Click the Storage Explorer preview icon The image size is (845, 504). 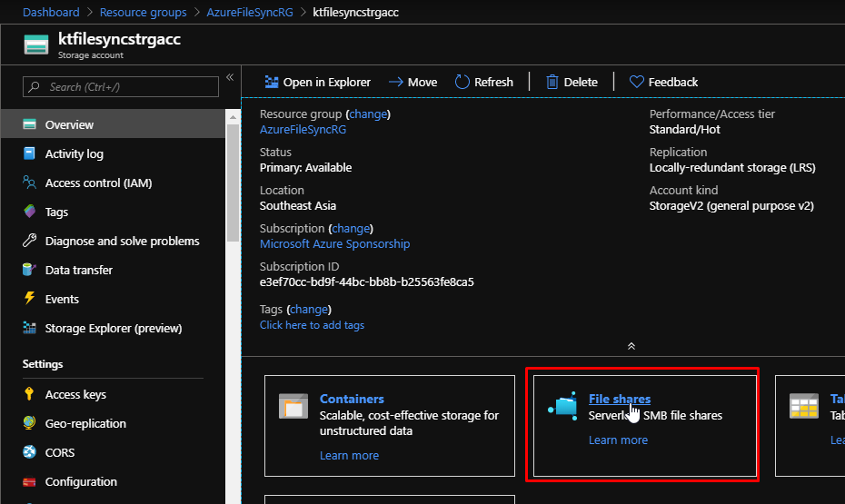30,328
